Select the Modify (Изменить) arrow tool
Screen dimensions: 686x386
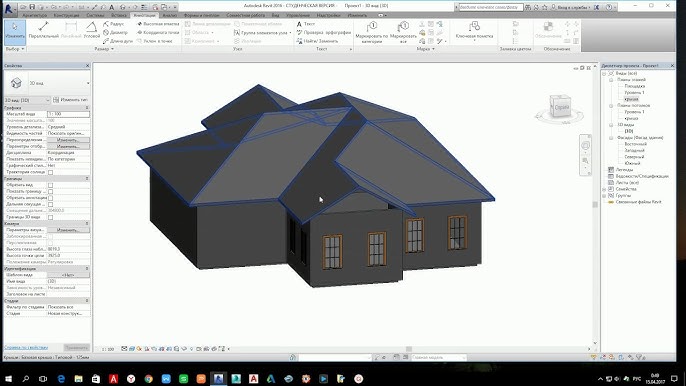pos(15,32)
